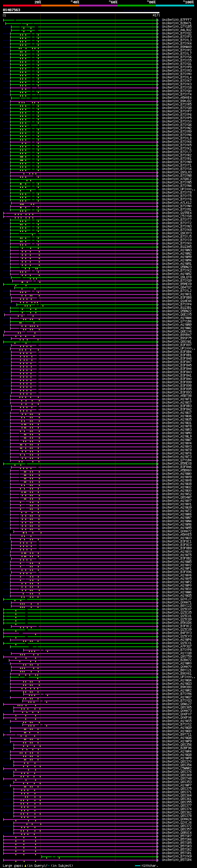This screenshot has height=868, width=197.
Task: Open hit UniRef100_B8YI22
Action: (x=176, y=606)
